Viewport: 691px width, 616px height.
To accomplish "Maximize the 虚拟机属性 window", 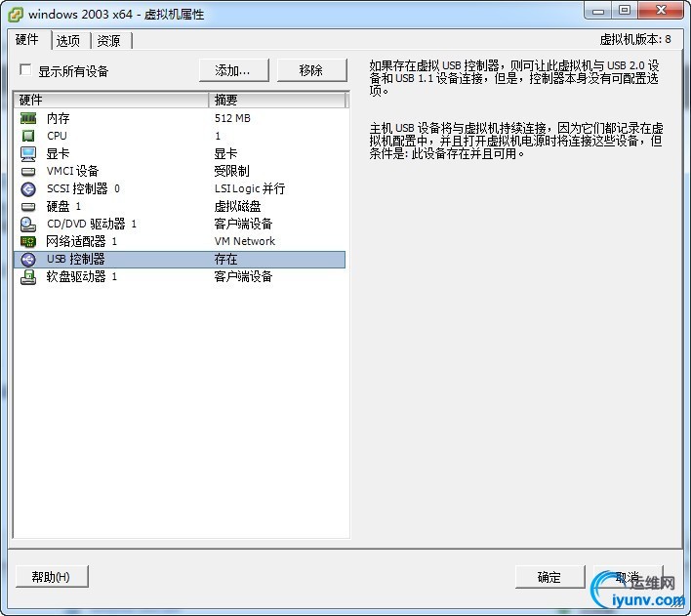I will 624,11.
